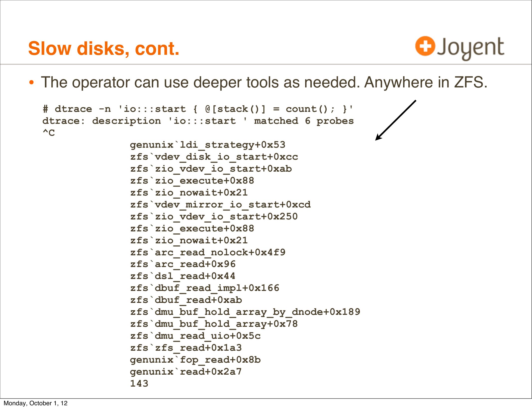Click the genunix`fop_read+0x8b line
This screenshot has height=409, width=532.
[x=195, y=360]
